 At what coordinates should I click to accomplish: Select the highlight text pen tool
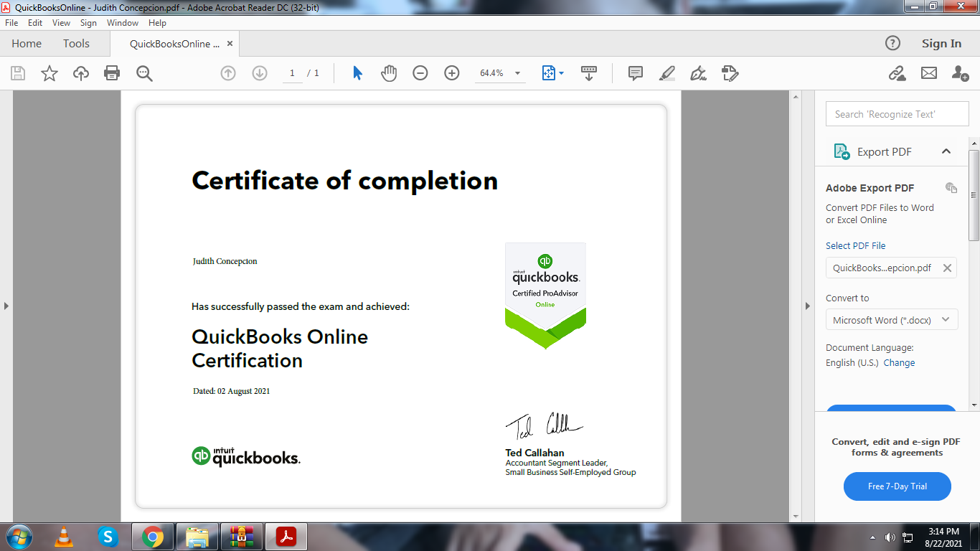pyautogui.click(x=667, y=73)
